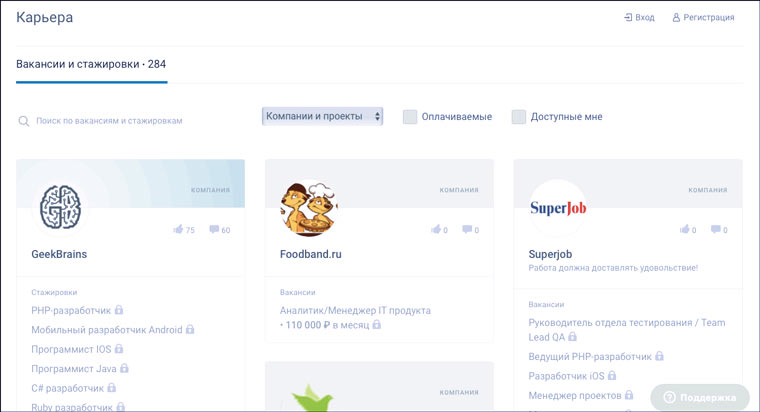This screenshot has height=412, width=760.
Task: Focus the Поиск по вакансиям и стажировкам field
Action: [109, 121]
